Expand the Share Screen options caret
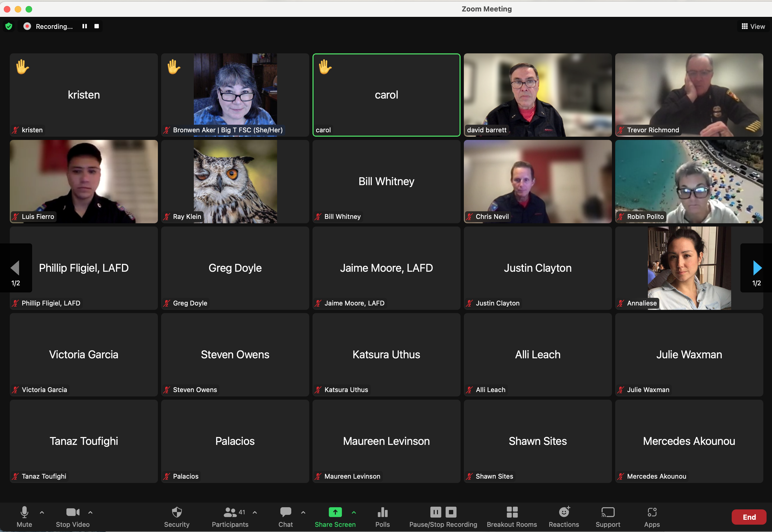 tap(354, 512)
